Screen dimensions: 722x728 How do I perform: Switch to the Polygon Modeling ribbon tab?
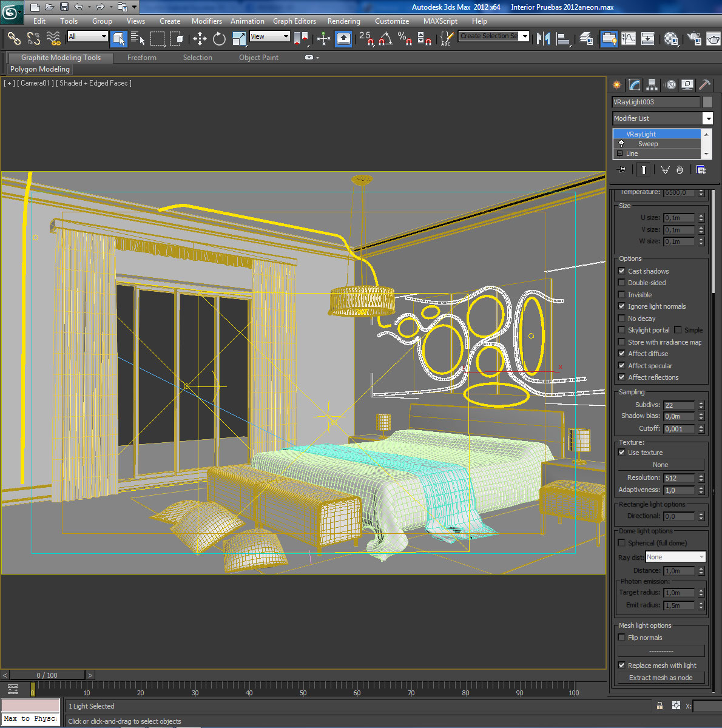coord(39,69)
